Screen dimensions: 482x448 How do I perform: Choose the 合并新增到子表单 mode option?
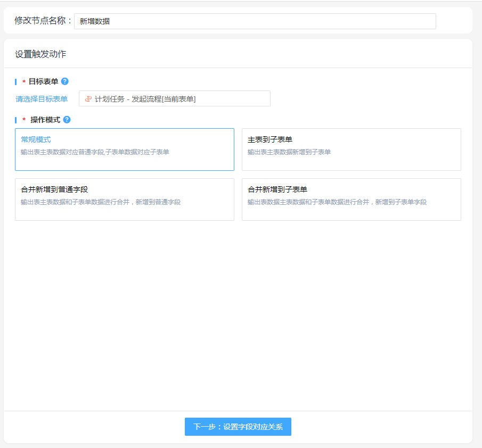351,199
